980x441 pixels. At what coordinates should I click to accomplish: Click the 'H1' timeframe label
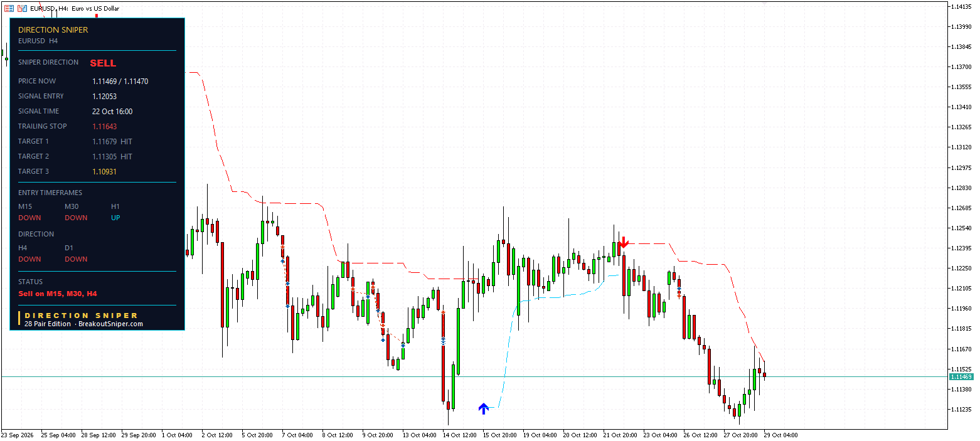(115, 206)
